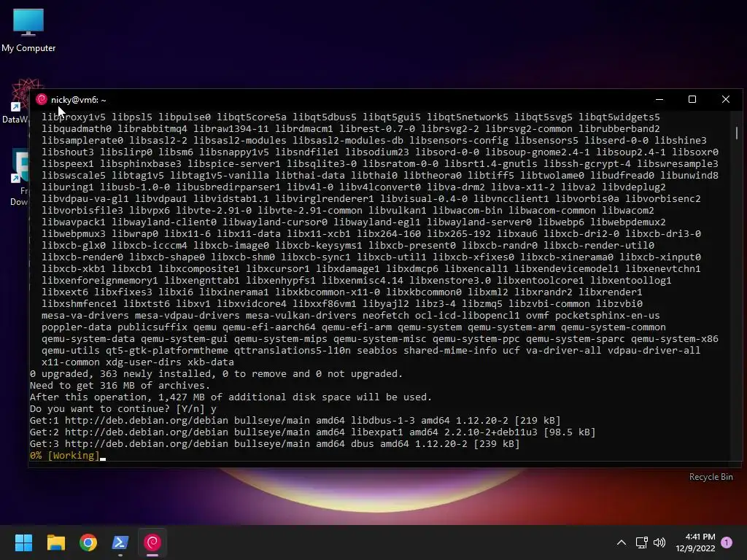Open Google Chrome from the taskbar
The width and height of the screenshot is (747, 560).
tap(88, 542)
